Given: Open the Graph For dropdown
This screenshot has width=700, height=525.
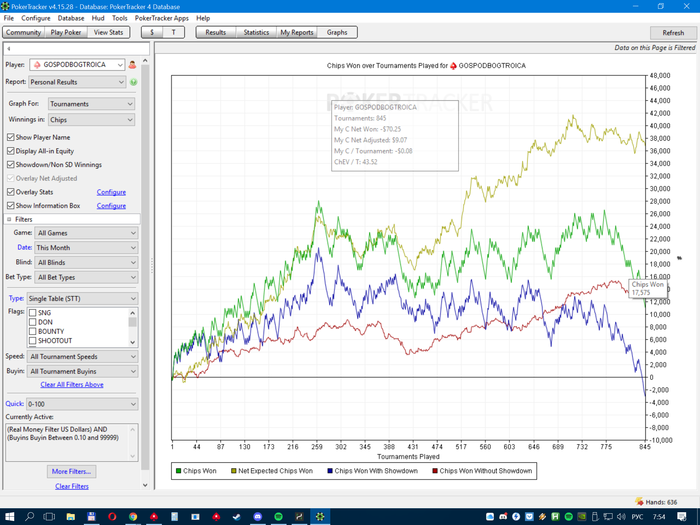Looking at the screenshot, I should [90, 104].
